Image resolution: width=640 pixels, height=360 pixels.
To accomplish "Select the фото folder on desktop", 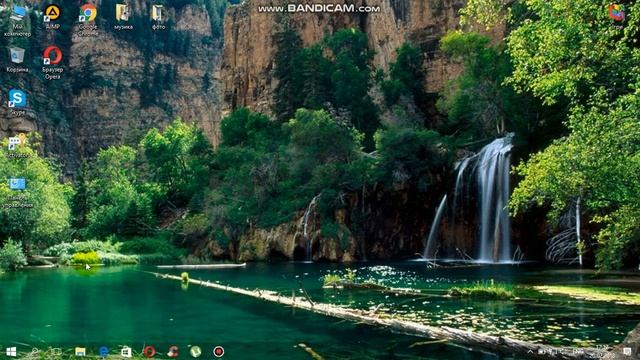I will point(158,17).
